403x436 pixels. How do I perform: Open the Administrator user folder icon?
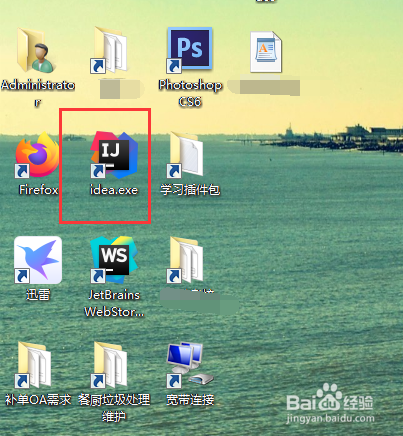point(37,50)
